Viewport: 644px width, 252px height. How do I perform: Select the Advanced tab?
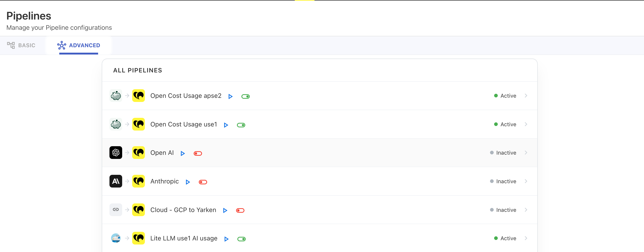pos(79,45)
